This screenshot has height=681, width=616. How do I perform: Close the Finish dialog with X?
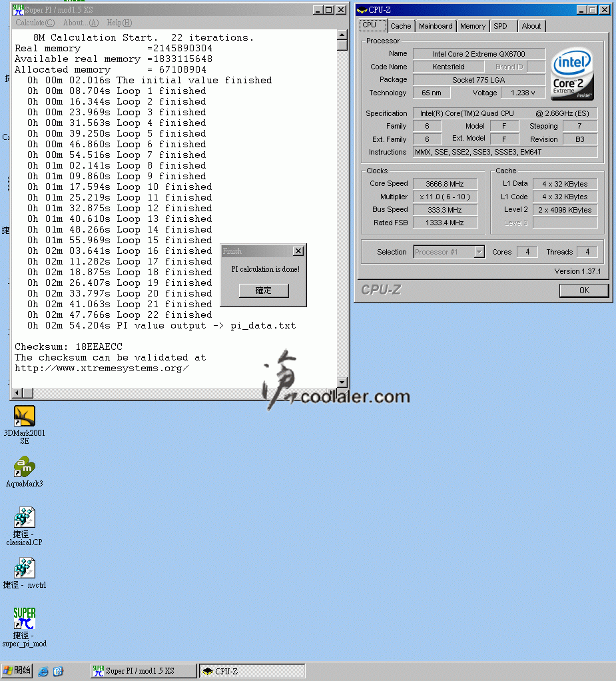click(x=298, y=251)
